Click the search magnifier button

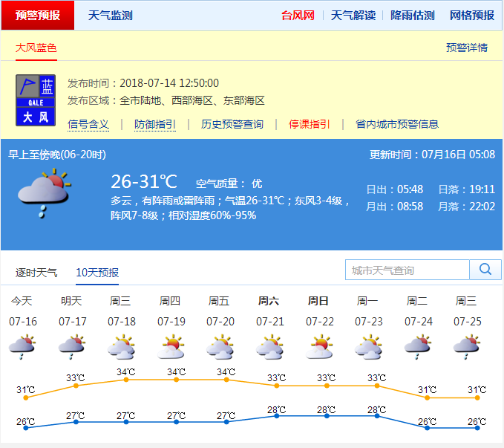tap(485, 270)
